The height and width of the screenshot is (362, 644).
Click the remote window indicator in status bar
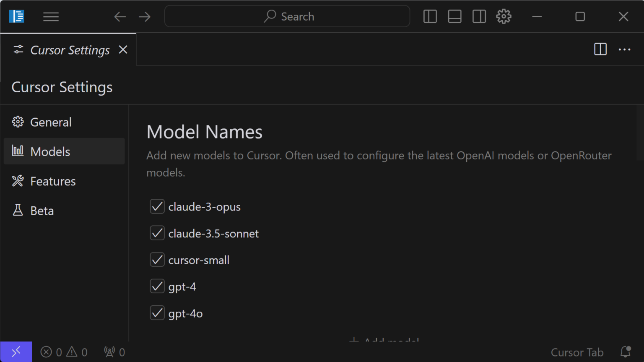click(x=16, y=352)
